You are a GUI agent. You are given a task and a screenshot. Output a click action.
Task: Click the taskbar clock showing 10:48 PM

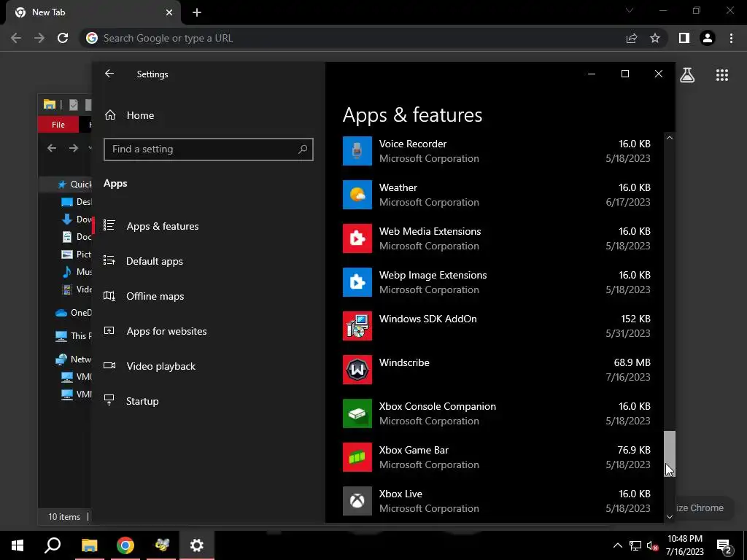[684, 545]
